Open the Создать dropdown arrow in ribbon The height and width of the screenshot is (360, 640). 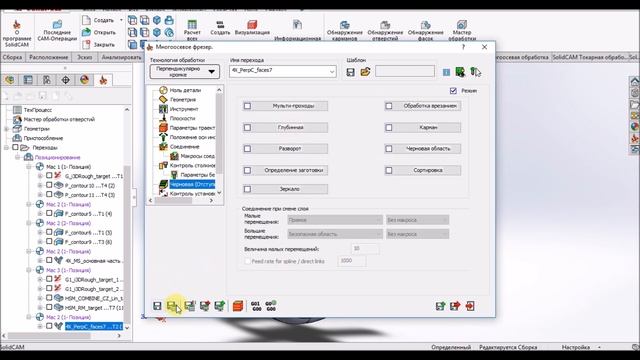click(x=121, y=20)
